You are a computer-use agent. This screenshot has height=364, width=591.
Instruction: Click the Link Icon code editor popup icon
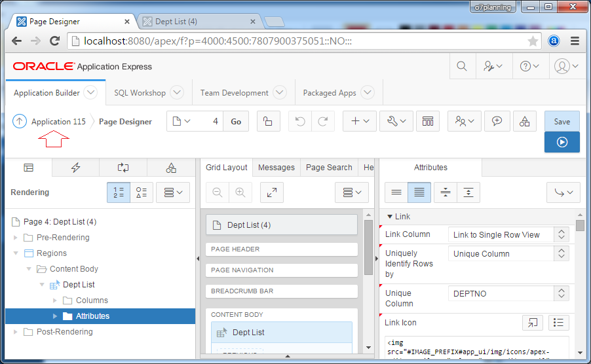coord(533,323)
